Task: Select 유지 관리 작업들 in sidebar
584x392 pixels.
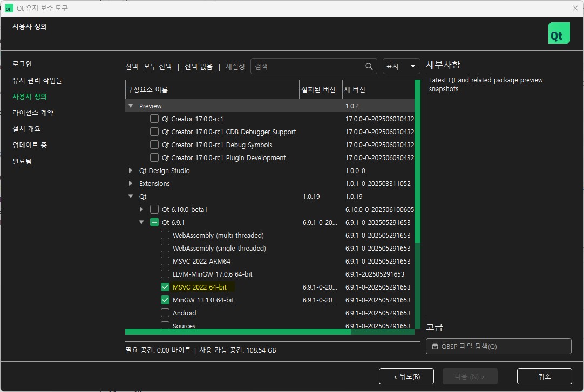Action: (x=37, y=80)
